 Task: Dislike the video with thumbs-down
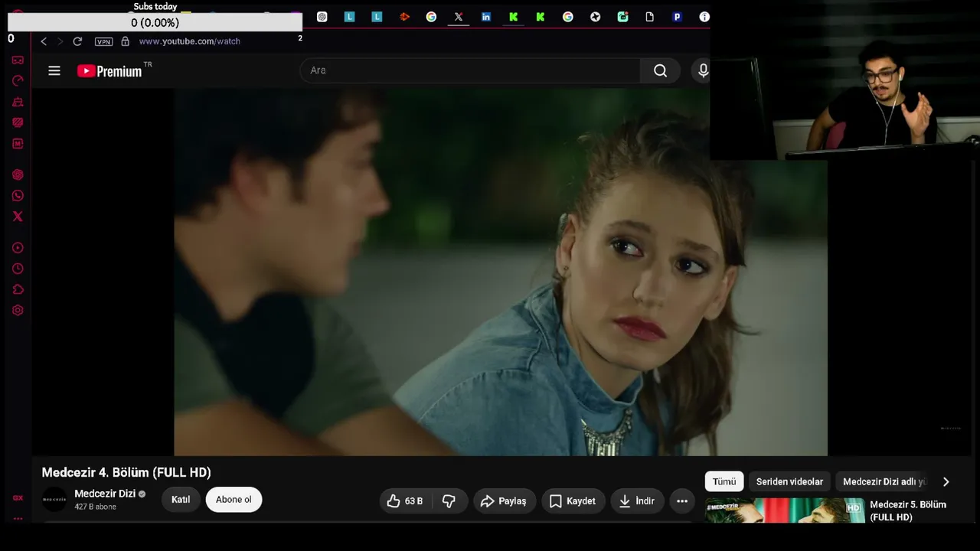449,501
